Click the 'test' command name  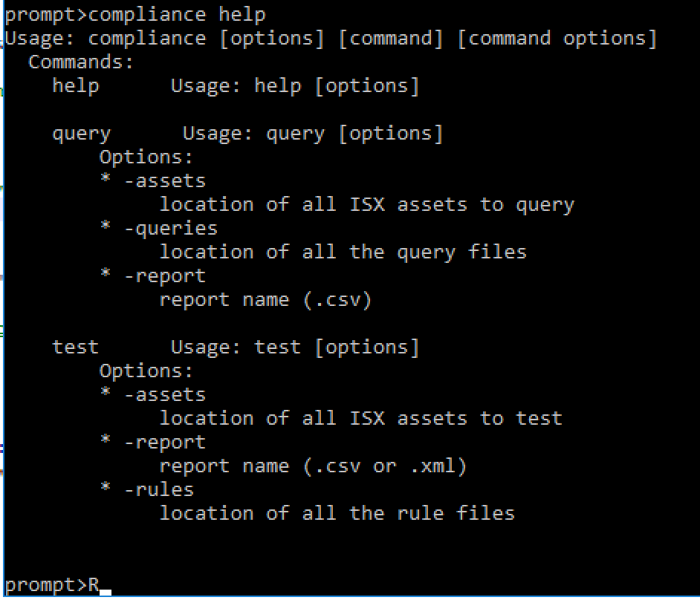pos(75,347)
